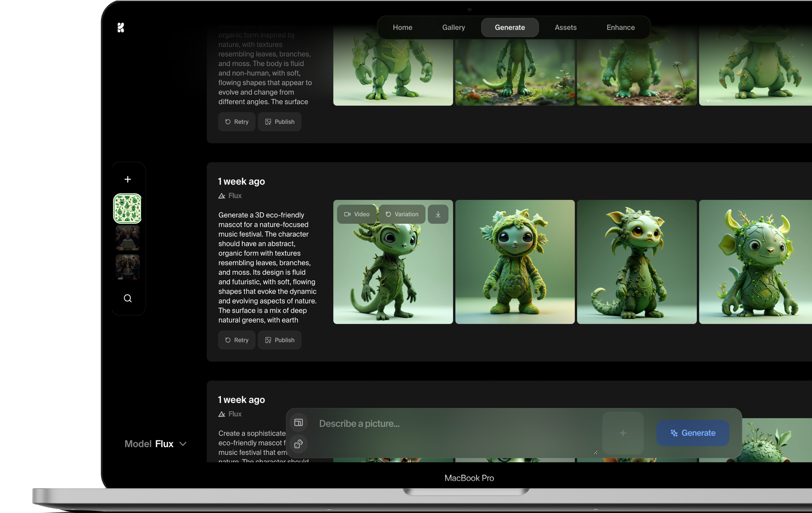Image resolution: width=812 pixels, height=513 pixels.
Task: Click Publish under the topmost prompt
Action: tap(280, 122)
